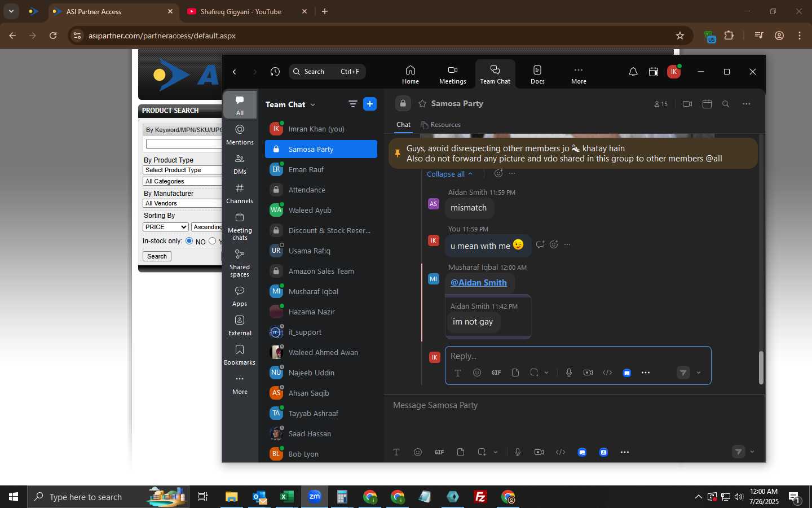Open External in the sidebar
Screen dimensions: 812x508
click(x=240, y=325)
